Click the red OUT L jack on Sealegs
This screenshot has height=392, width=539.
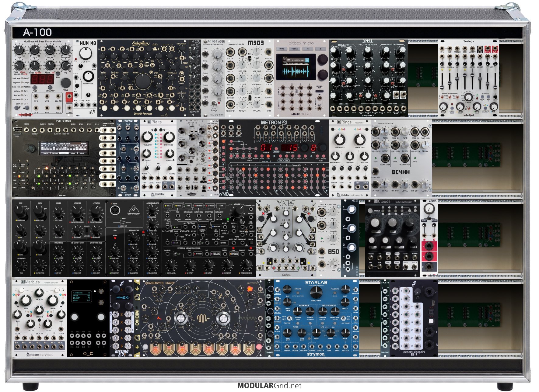(488, 49)
